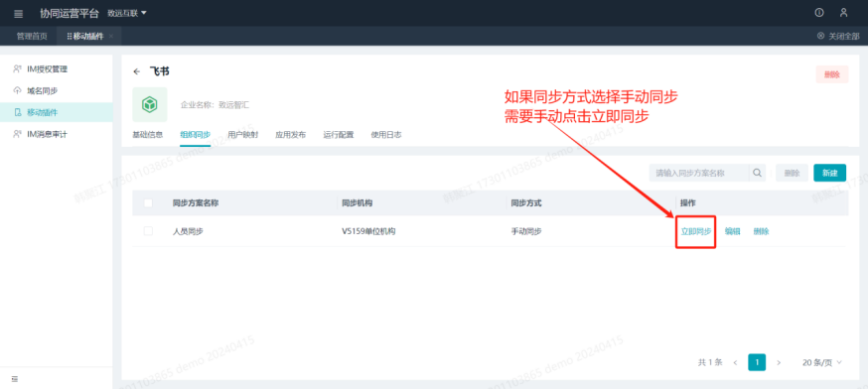This screenshot has width=868, height=389.
Task: Open the 使用日志 tab
Action: click(x=386, y=134)
